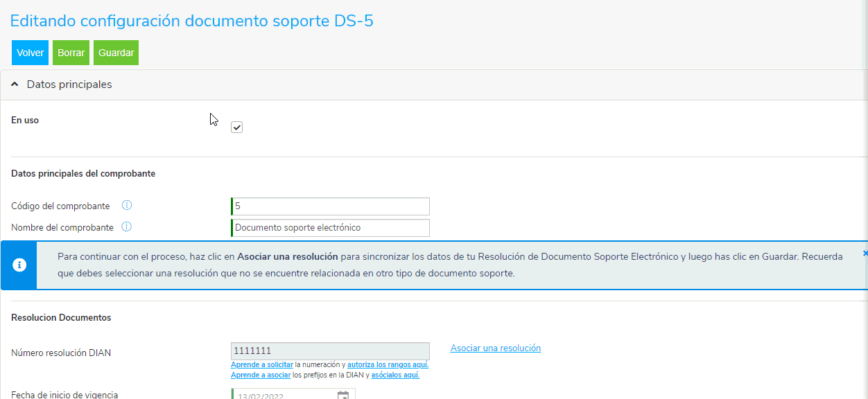Click into the Nombre del comprobante field
Screen dimensions: 868x399
(331, 228)
